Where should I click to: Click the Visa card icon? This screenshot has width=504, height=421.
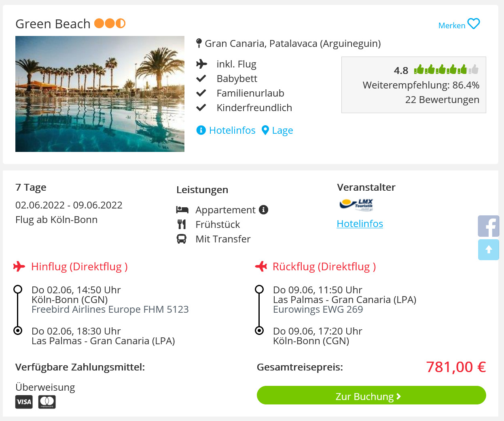24,402
